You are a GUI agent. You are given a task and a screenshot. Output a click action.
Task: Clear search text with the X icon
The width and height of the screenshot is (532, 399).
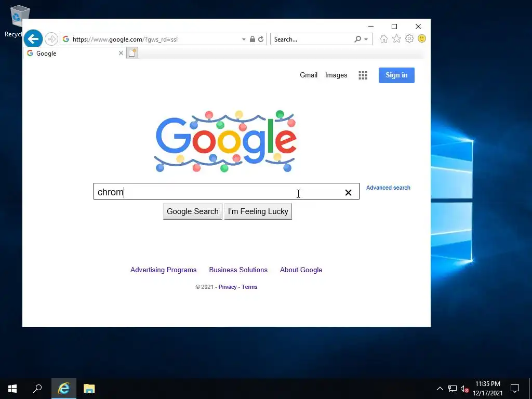(348, 192)
